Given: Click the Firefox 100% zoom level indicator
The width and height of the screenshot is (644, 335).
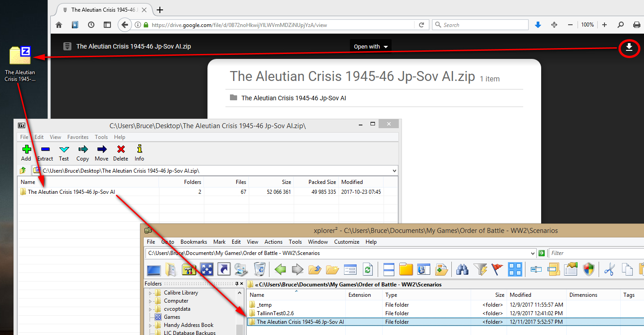Looking at the screenshot, I should tap(587, 25).
